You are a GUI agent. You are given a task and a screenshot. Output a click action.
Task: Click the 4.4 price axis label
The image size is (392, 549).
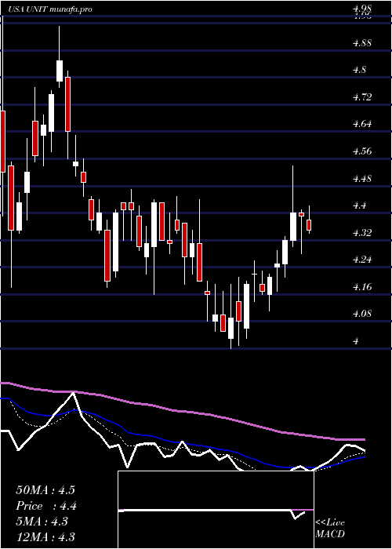(360, 205)
